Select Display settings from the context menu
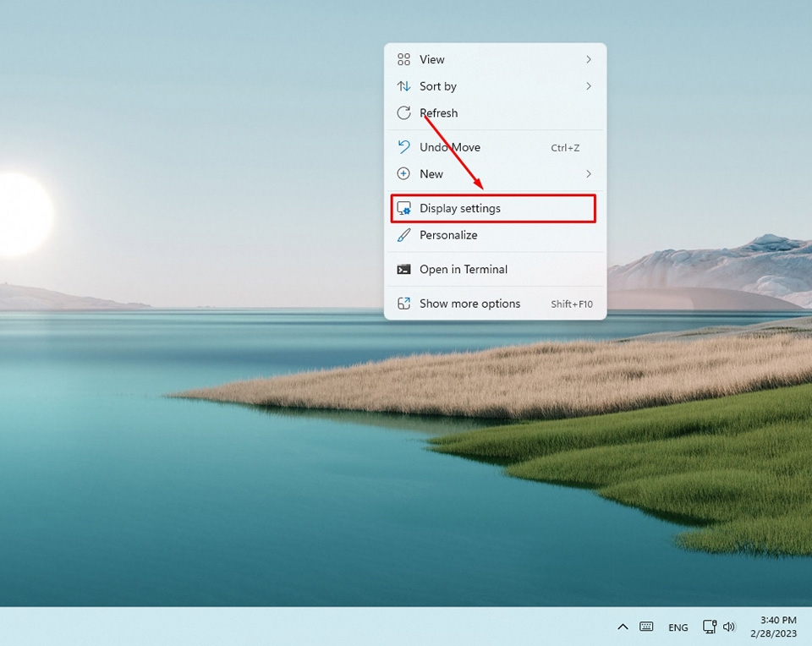The width and height of the screenshot is (812, 646). click(x=460, y=208)
